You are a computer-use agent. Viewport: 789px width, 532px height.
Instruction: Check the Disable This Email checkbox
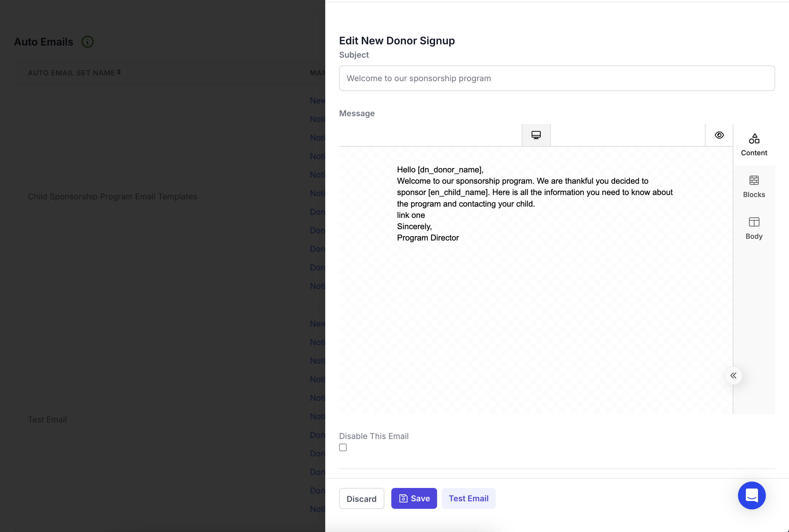click(343, 447)
